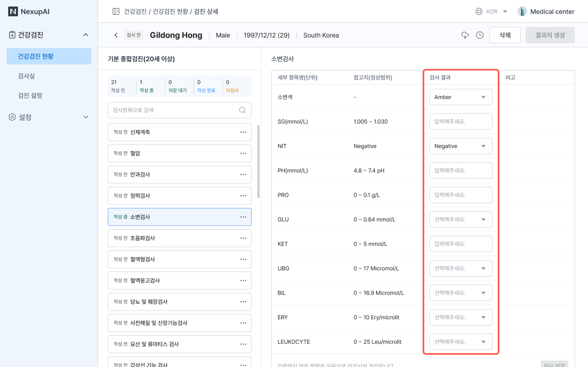Click the 결과지 생성 button
Viewport: 588px width, 367px height.
click(550, 35)
